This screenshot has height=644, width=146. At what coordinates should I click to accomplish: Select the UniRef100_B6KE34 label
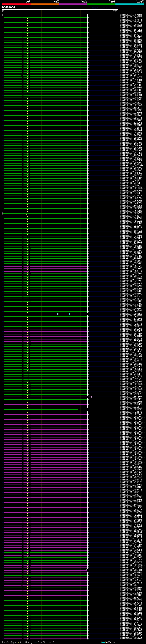(131, 95)
